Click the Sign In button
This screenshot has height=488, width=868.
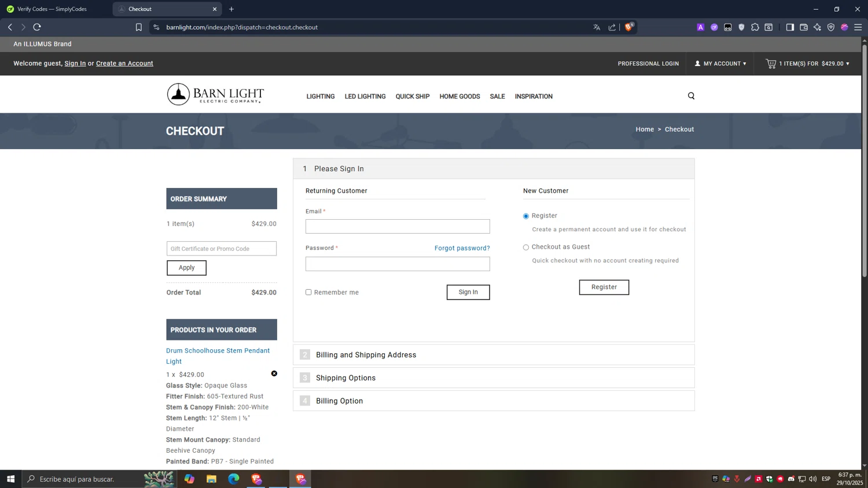pyautogui.click(x=468, y=292)
